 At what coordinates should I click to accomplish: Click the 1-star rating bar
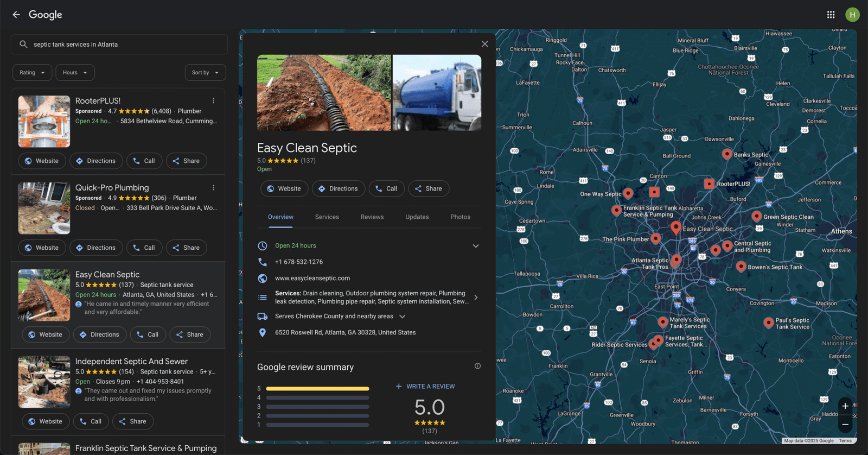pos(317,425)
